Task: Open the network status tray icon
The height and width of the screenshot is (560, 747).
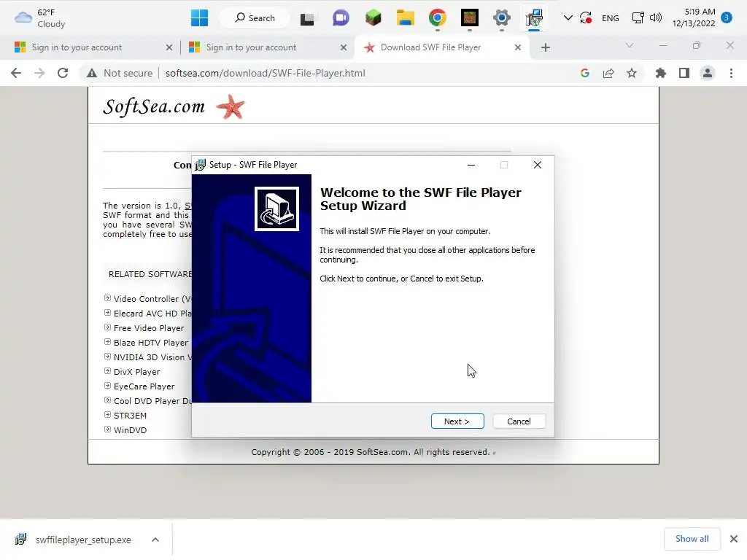Action: [x=638, y=18]
